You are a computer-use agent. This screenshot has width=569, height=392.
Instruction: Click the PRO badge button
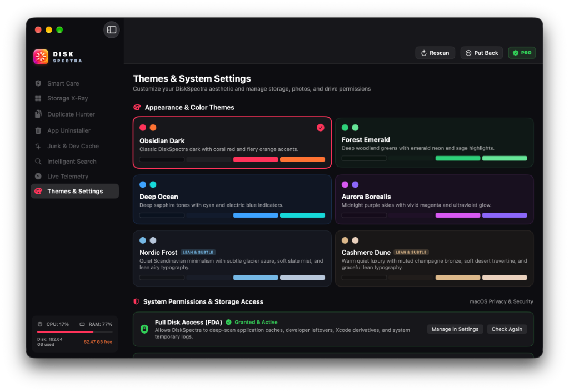pos(522,53)
